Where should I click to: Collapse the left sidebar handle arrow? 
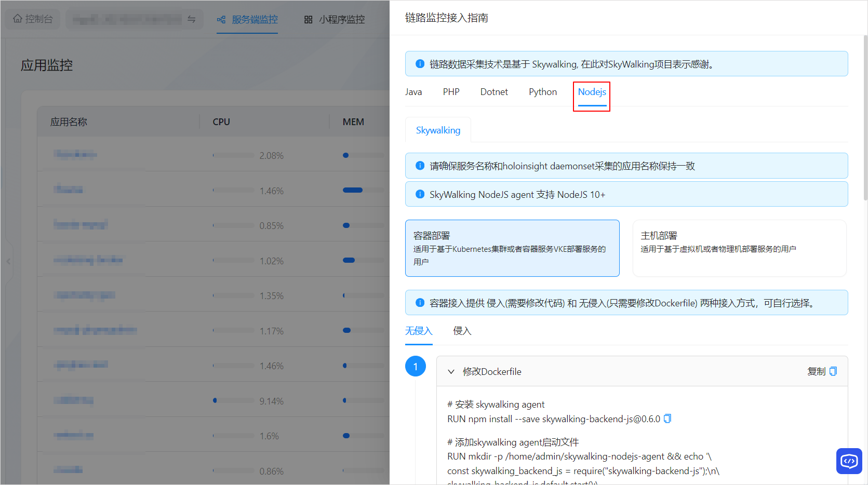[8, 261]
